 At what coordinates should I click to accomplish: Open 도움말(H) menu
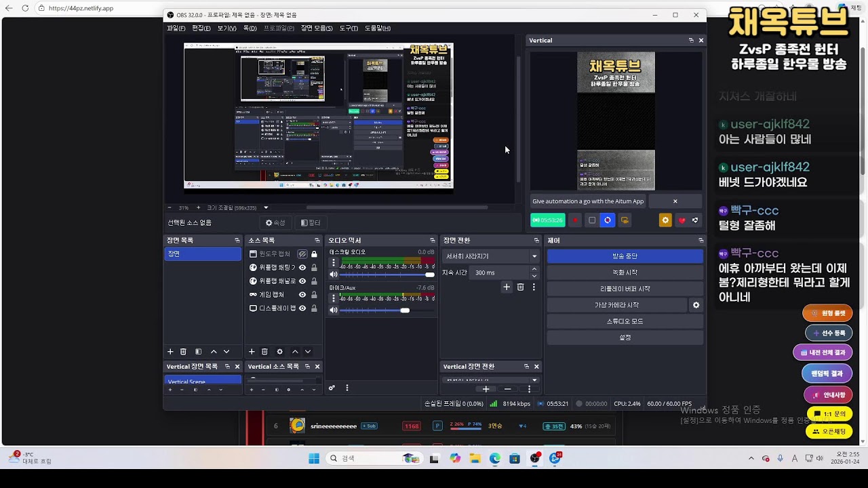point(378,28)
